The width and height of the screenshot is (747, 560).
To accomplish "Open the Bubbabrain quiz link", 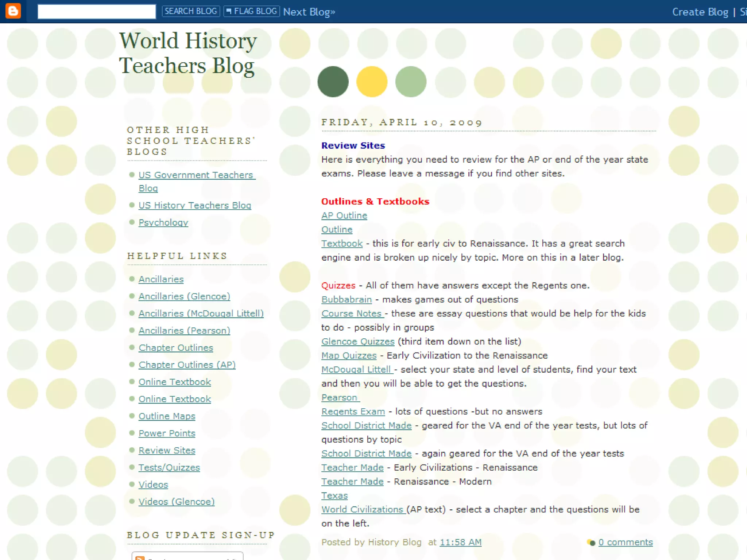I will tap(347, 300).
